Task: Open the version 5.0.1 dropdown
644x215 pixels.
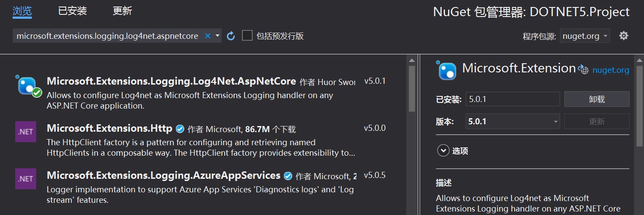Action: click(x=513, y=121)
